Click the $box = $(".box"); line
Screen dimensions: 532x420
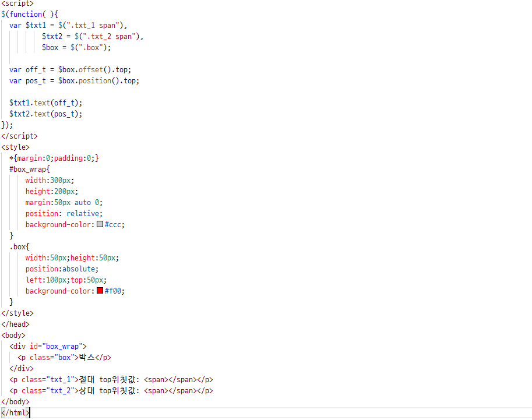76,48
